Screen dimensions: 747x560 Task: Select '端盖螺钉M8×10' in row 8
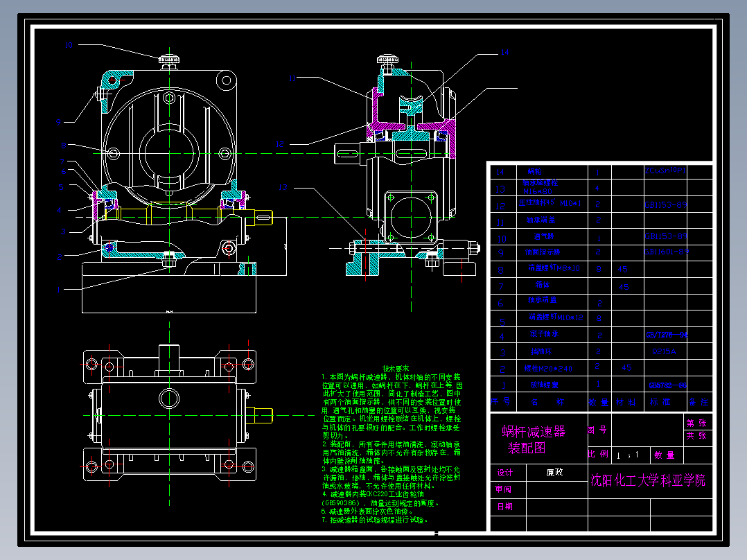pyautogui.click(x=554, y=268)
